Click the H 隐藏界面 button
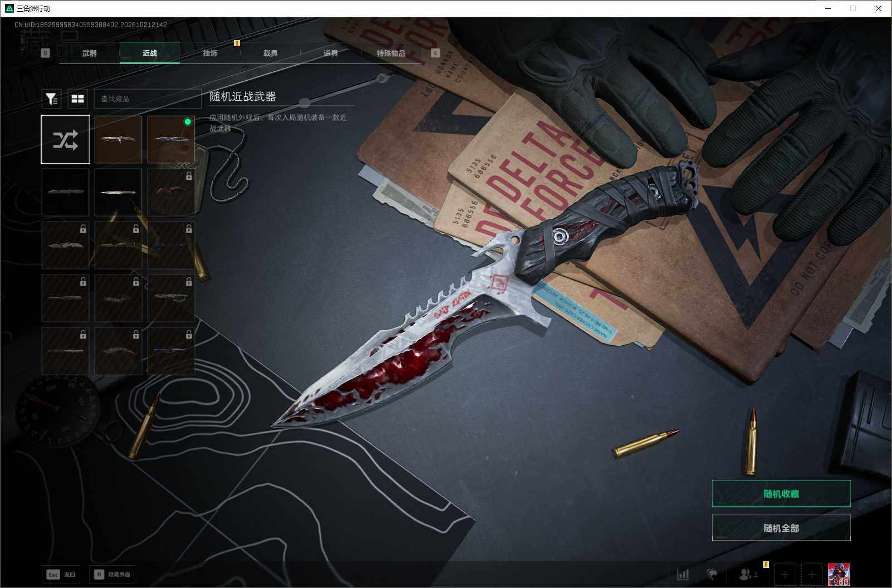The width and height of the screenshot is (892, 588). 112,574
